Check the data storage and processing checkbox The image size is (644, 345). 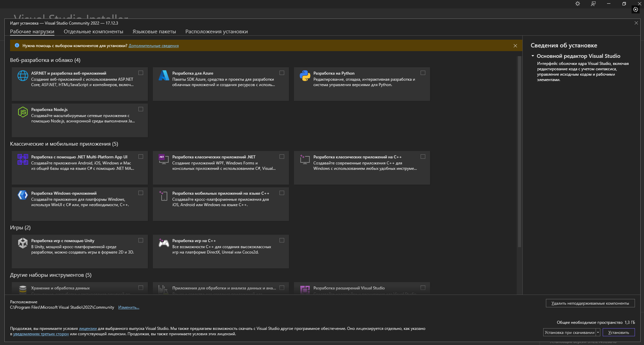coord(141,287)
